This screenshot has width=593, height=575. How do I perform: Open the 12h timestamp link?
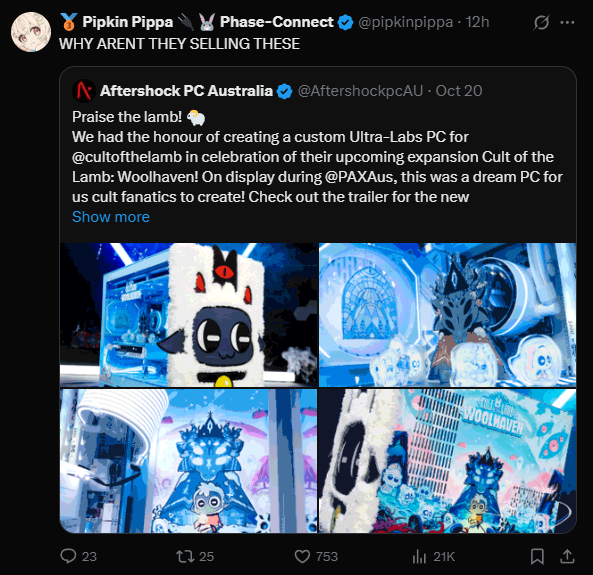(x=477, y=22)
